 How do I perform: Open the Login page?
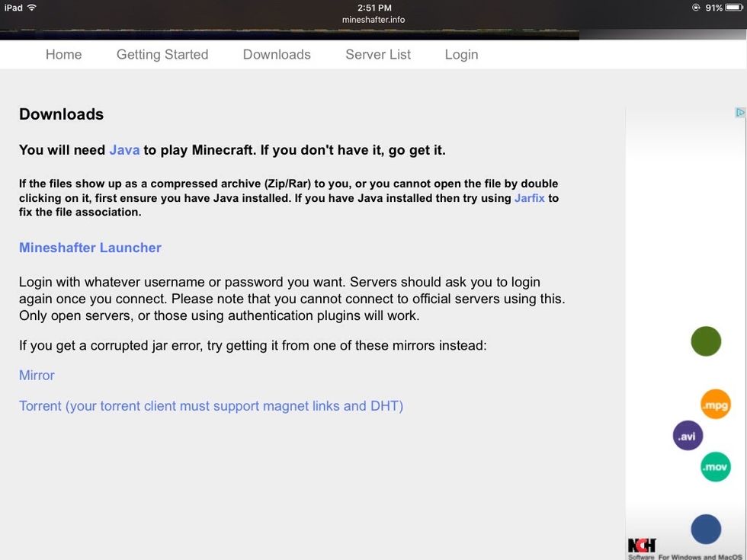coord(461,55)
